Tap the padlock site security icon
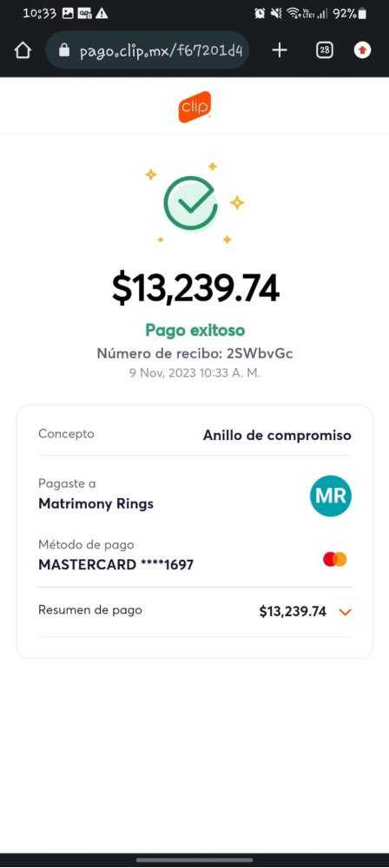Viewport: 389px width, 868px height. point(65,51)
